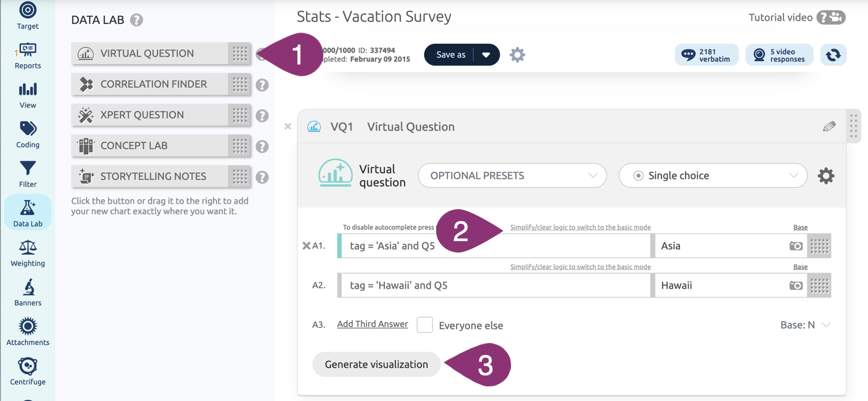The width and height of the screenshot is (868, 401).
Task: Click the refresh icon button
Action: click(833, 55)
